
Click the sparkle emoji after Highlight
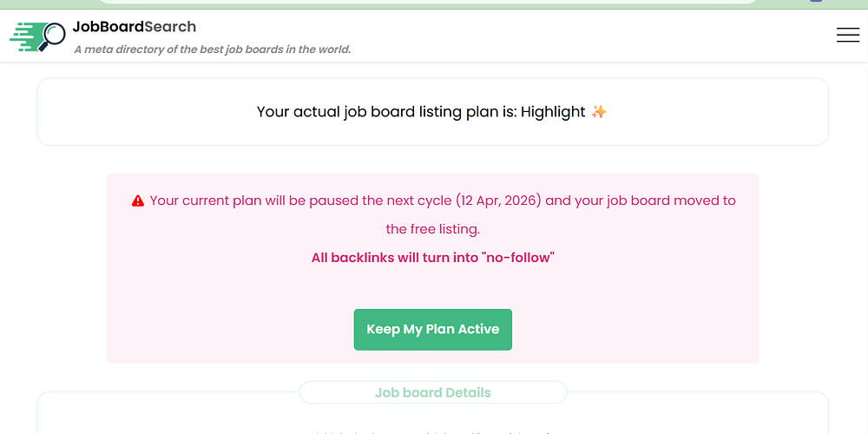pyautogui.click(x=599, y=112)
